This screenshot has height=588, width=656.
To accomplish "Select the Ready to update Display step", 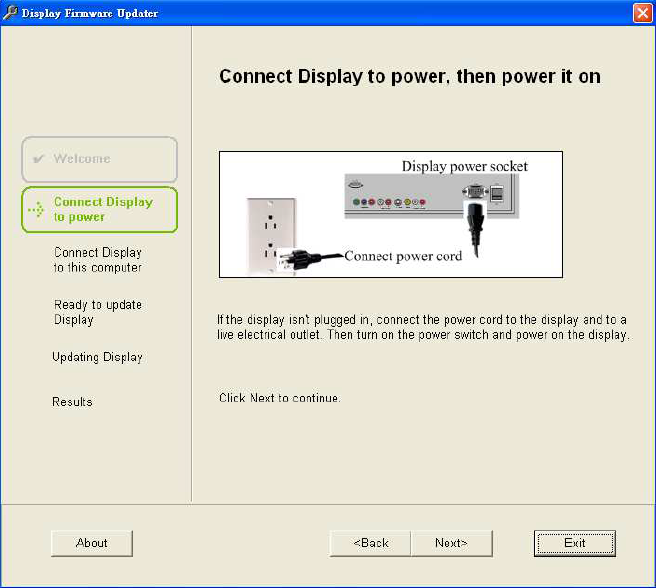I will 98,312.
